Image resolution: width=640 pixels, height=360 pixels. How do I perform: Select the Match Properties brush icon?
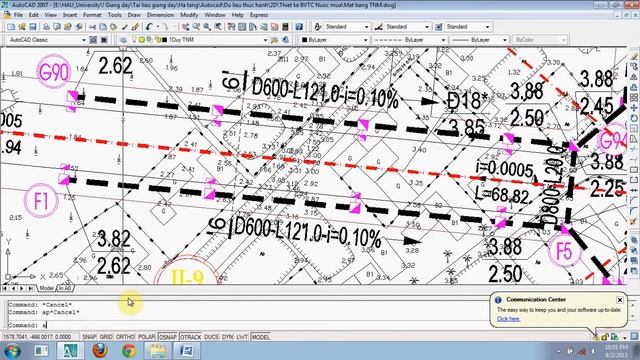pos(124,27)
